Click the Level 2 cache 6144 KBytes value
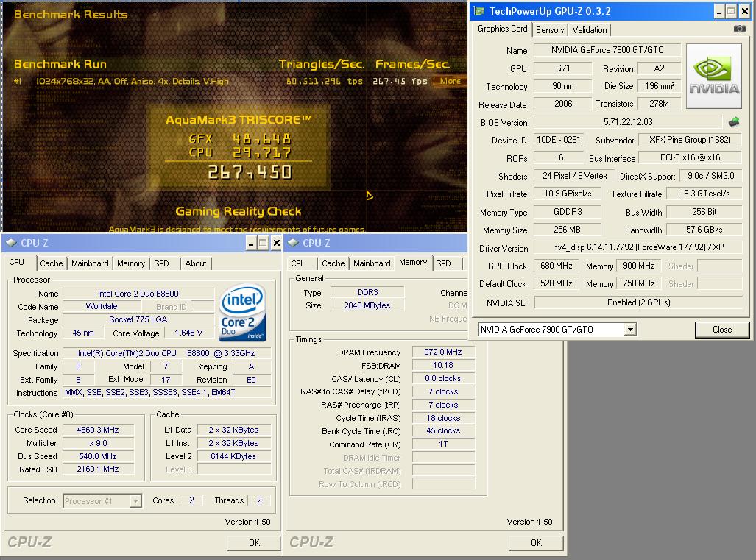 point(233,456)
